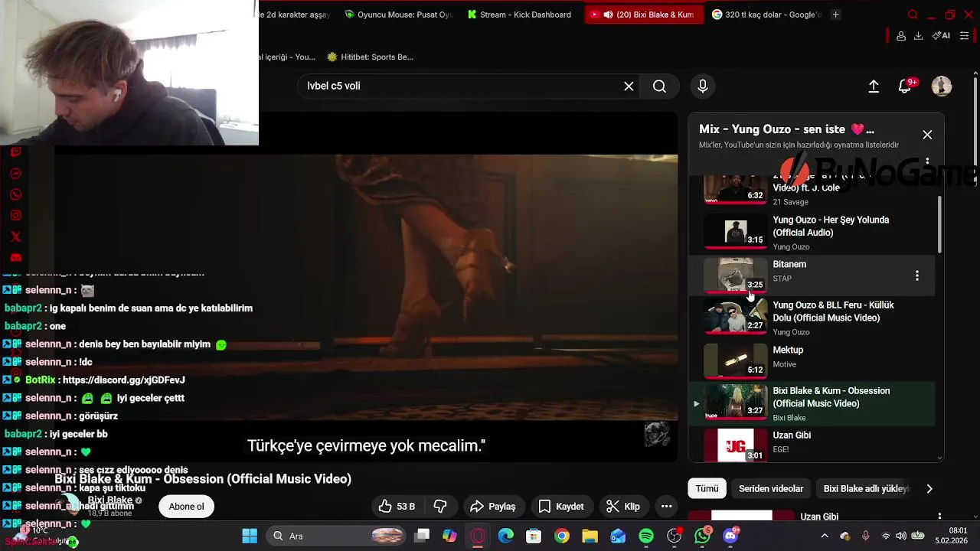
Task: Open File Explorer from the taskbar
Action: pyautogui.click(x=590, y=536)
